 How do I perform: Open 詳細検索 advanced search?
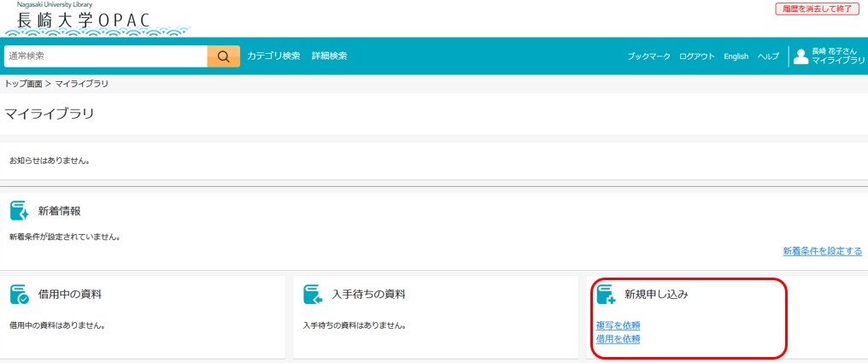(329, 56)
